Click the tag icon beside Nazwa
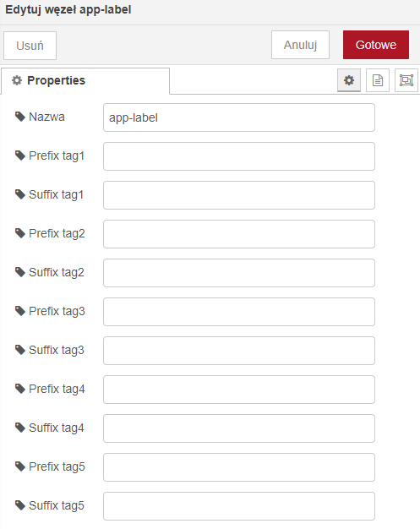The height and width of the screenshot is (529, 420). coord(20,117)
